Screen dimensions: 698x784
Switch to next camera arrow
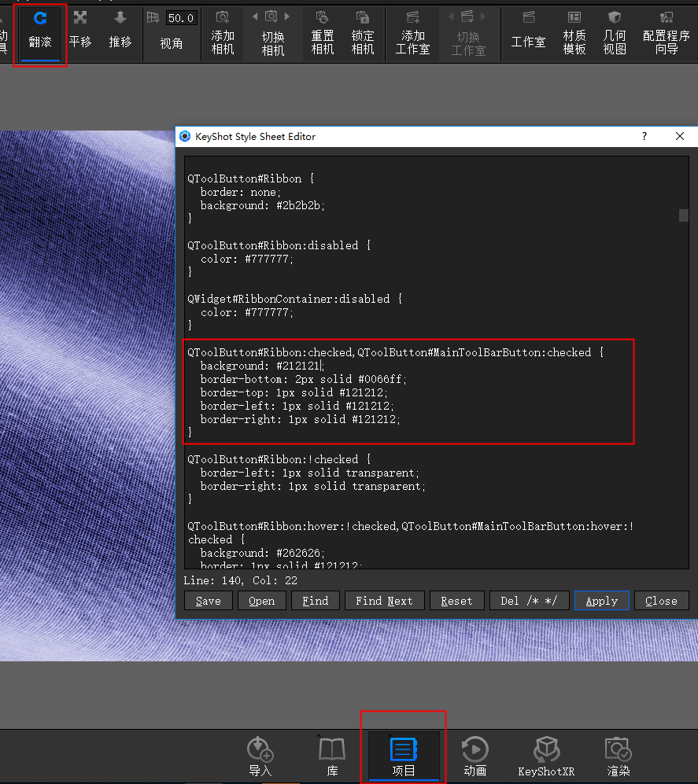coord(287,17)
